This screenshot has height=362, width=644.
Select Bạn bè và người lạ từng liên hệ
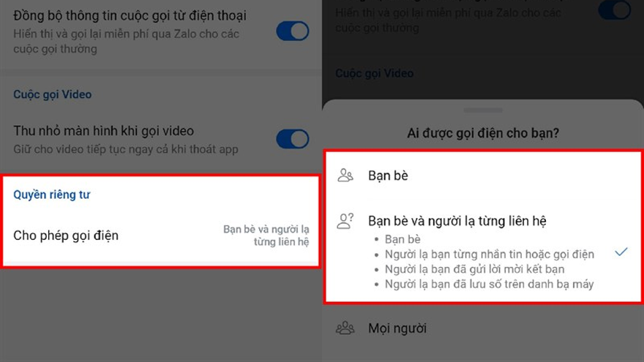point(483,251)
